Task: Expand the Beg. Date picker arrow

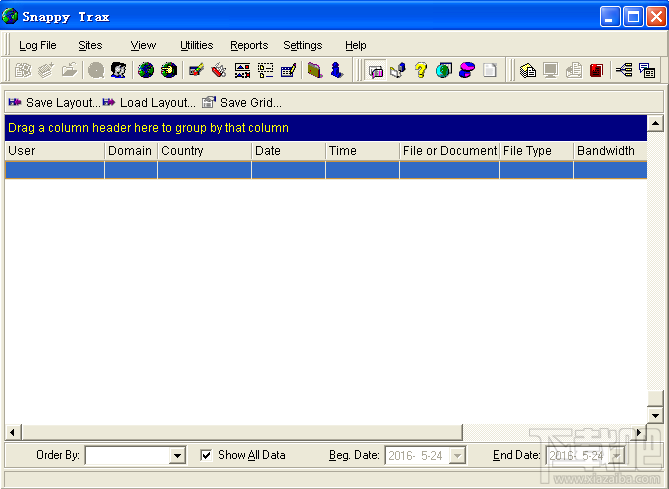Action: click(457, 456)
